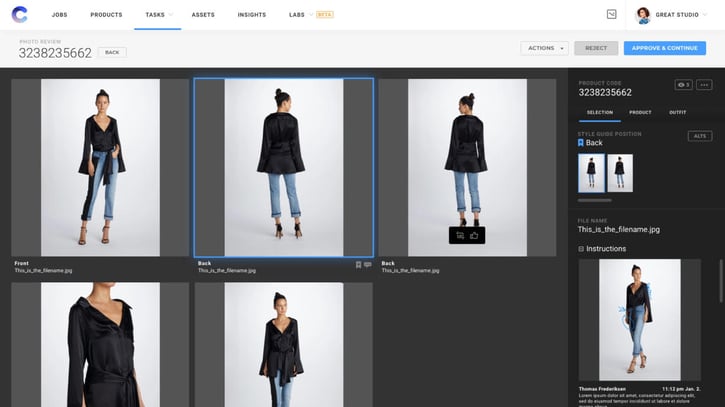Click the thumbs-up approve icon on photo

474,235
